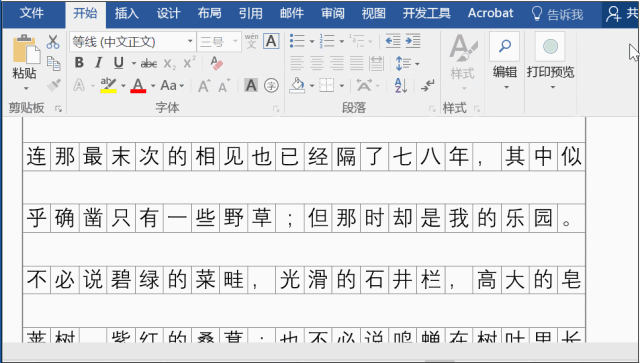Switch to the Layout 布局 tab
This screenshot has width=640, height=363.
(209, 13)
